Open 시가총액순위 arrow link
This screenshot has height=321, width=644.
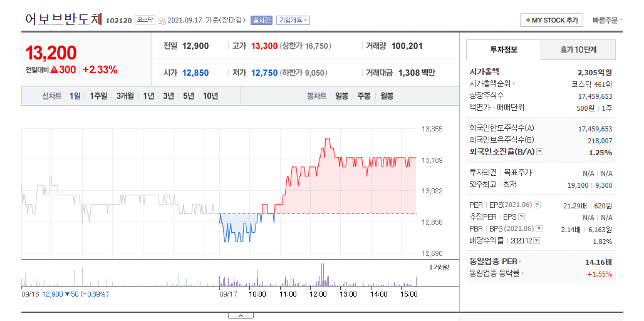[492, 84]
